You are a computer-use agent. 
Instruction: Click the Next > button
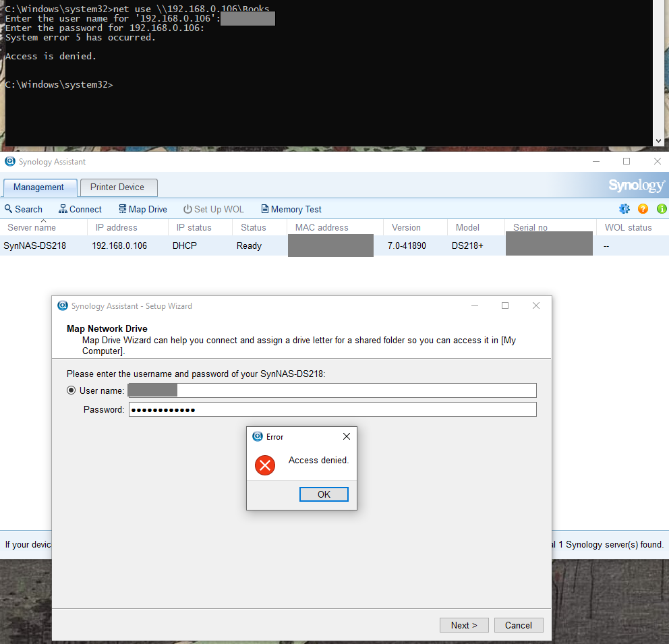pos(464,625)
